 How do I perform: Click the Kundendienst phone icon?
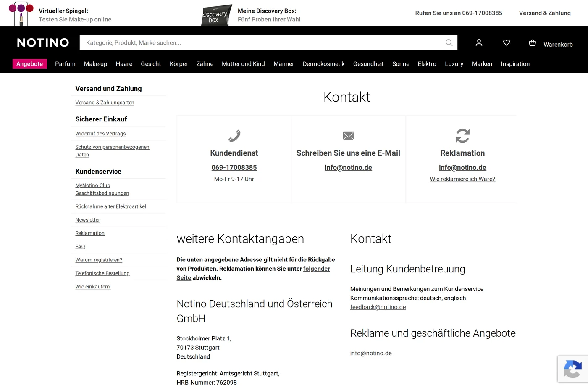tap(234, 136)
